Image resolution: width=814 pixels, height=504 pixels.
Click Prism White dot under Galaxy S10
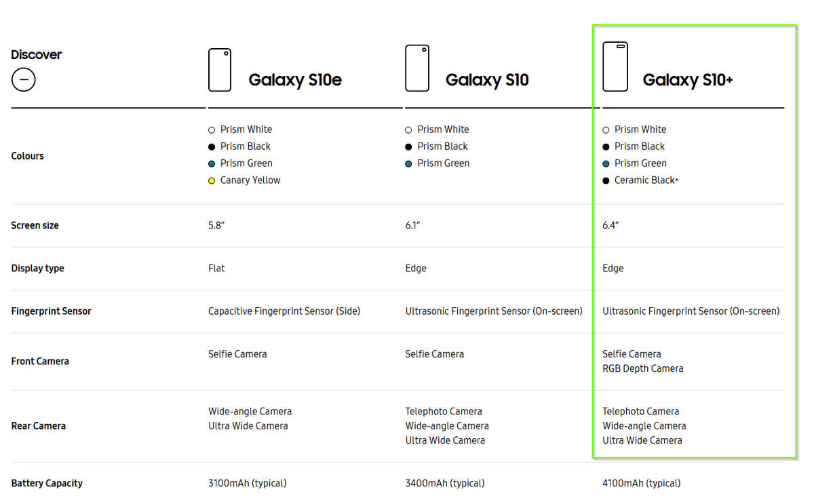click(x=408, y=130)
